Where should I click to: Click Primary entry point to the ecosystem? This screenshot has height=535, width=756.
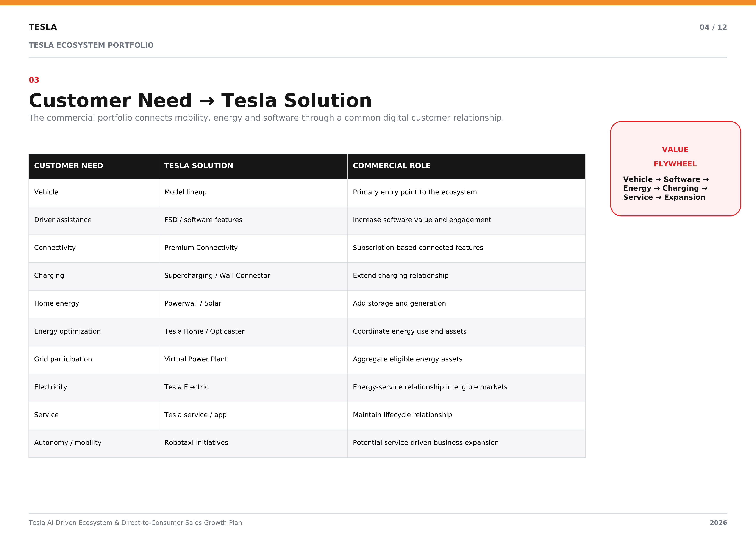point(466,193)
